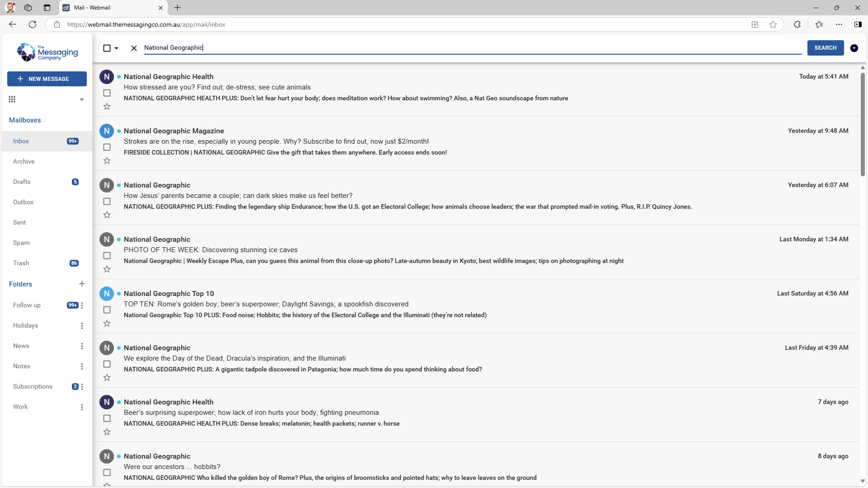Select PHOTO OF THE WEEK email checkbox
The height and width of the screenshot is (488, 868).
[x=107, y=256]
